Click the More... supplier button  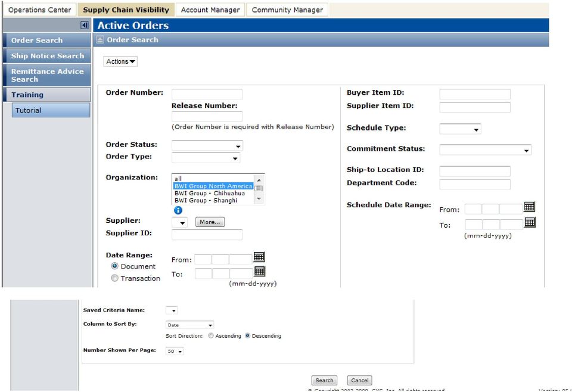[210, 222]
